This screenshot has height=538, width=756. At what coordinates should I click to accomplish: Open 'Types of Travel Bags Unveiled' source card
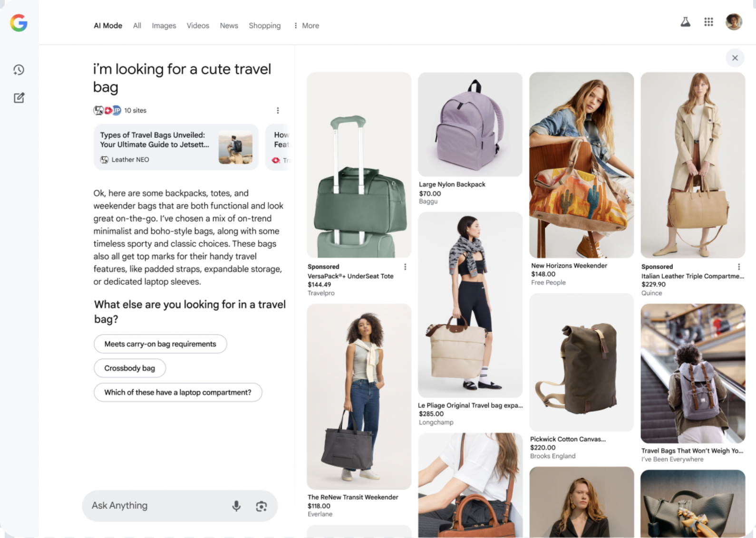[176, 147]
